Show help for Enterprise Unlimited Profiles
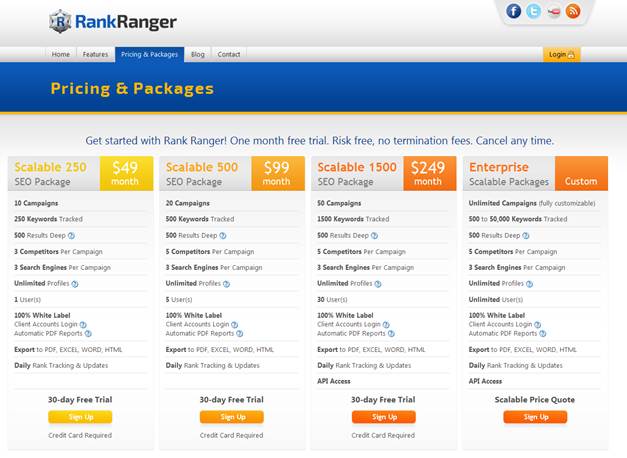 pyautogui.click(x=529, y=284)
